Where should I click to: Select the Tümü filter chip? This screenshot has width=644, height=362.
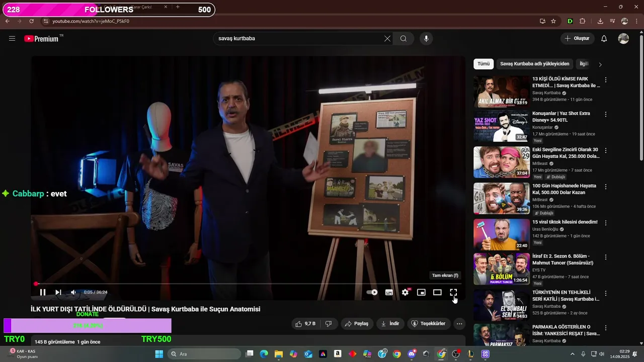484,64
